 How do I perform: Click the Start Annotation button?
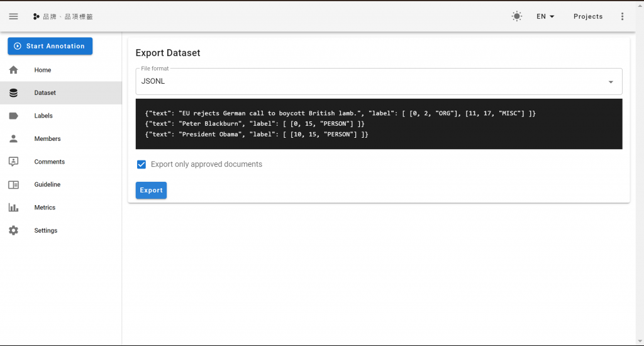(x=50, y=46)
